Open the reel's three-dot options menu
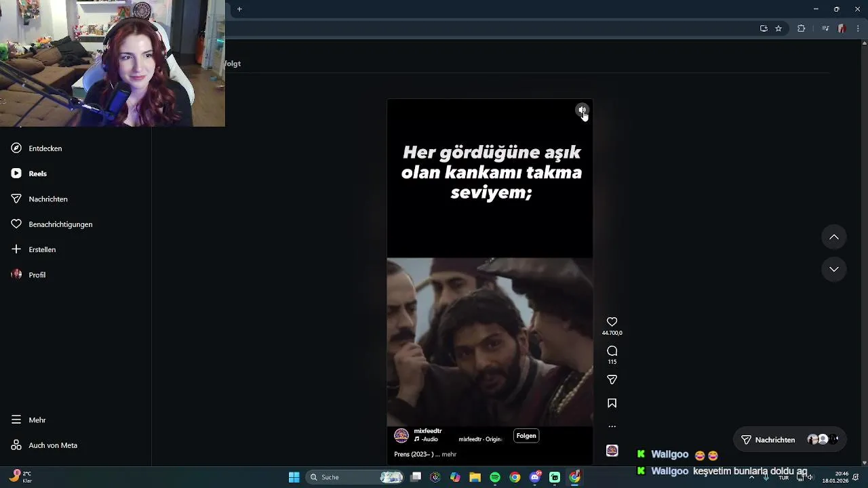 pyautogui.click(x=612, y=426)
